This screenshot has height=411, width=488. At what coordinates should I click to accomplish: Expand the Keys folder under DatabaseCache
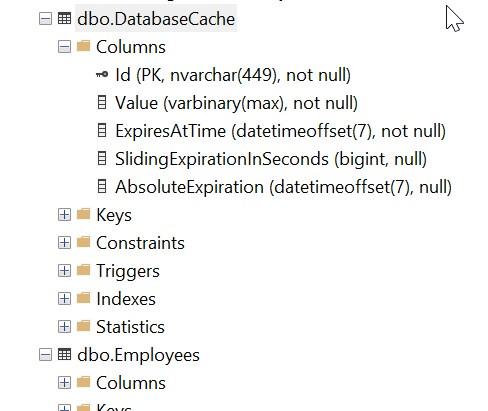tap(64, 215)
